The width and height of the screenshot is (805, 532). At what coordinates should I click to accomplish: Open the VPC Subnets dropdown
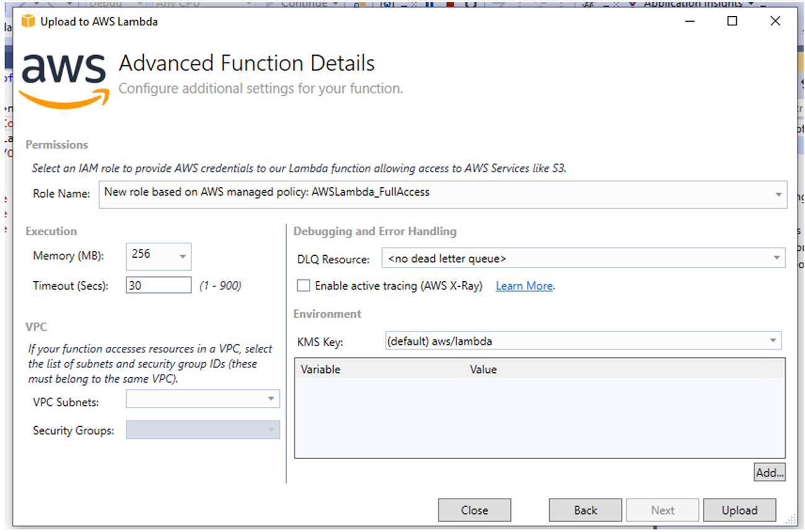(x=203, y=399)
